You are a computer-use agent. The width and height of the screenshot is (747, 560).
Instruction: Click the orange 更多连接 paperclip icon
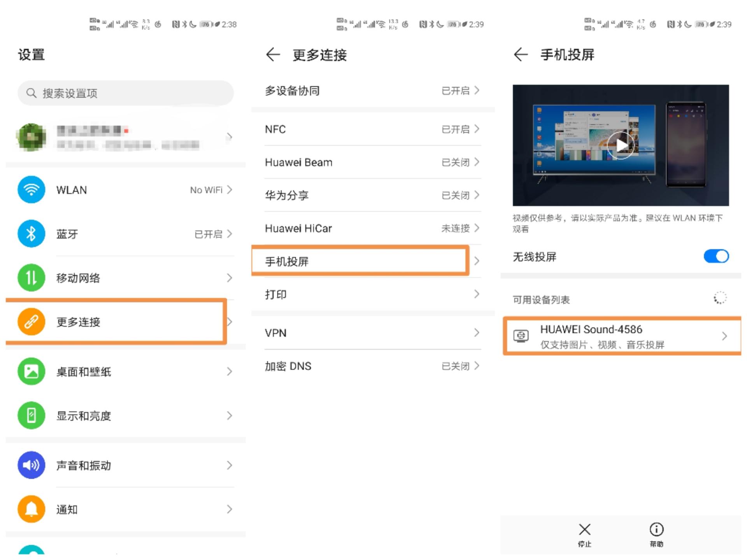pyautogui.click(x=31, y=322)
